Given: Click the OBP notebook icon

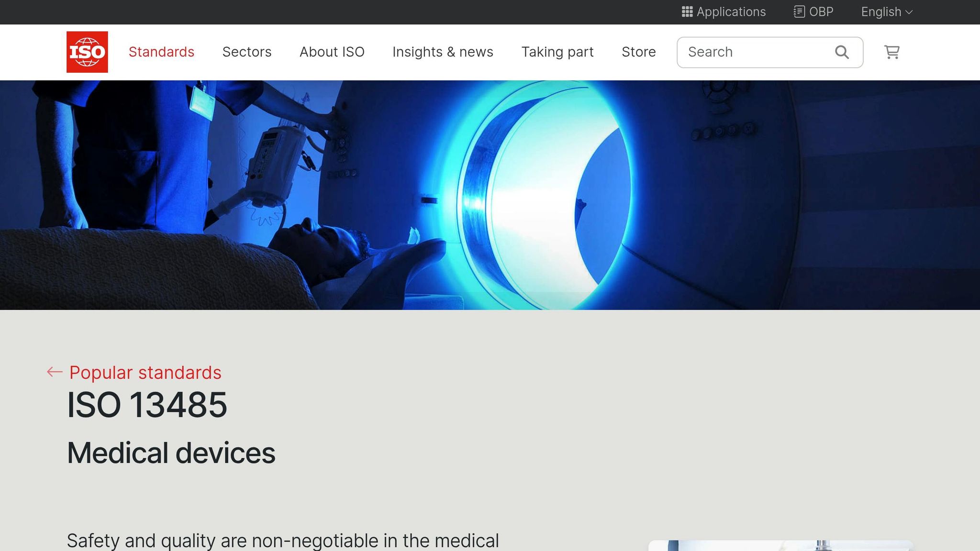Looking at the screenshot, I should point(799,12).
